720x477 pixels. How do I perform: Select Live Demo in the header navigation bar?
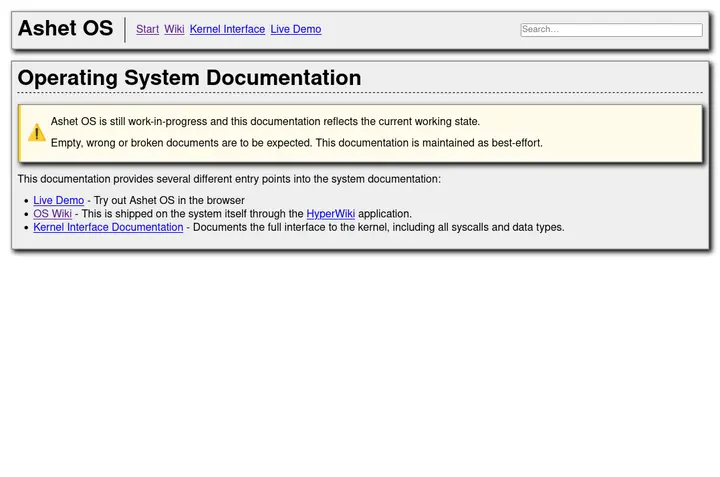(295, 30)
